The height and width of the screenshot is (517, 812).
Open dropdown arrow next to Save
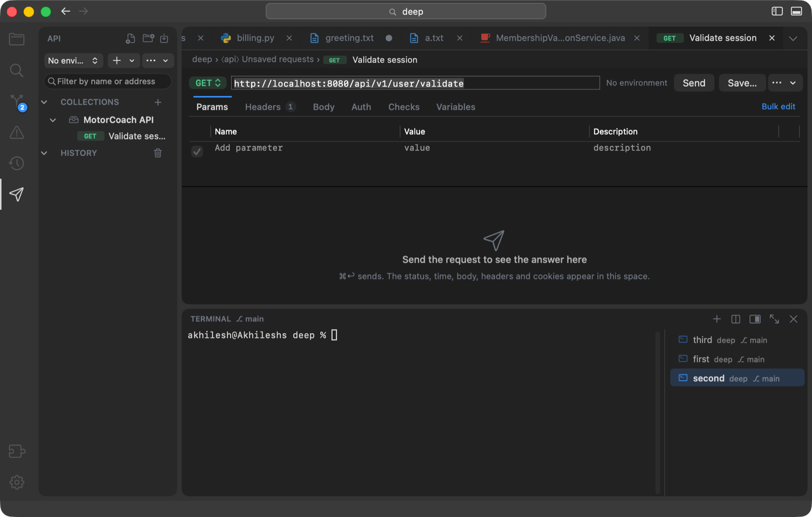click(x=793, y=83)
